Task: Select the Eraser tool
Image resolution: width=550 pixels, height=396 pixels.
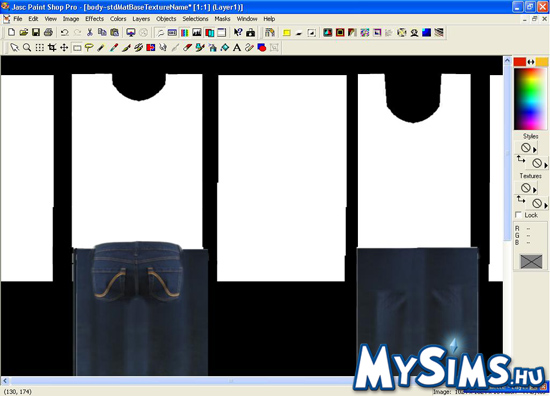Action: click(x=188, y=47)
